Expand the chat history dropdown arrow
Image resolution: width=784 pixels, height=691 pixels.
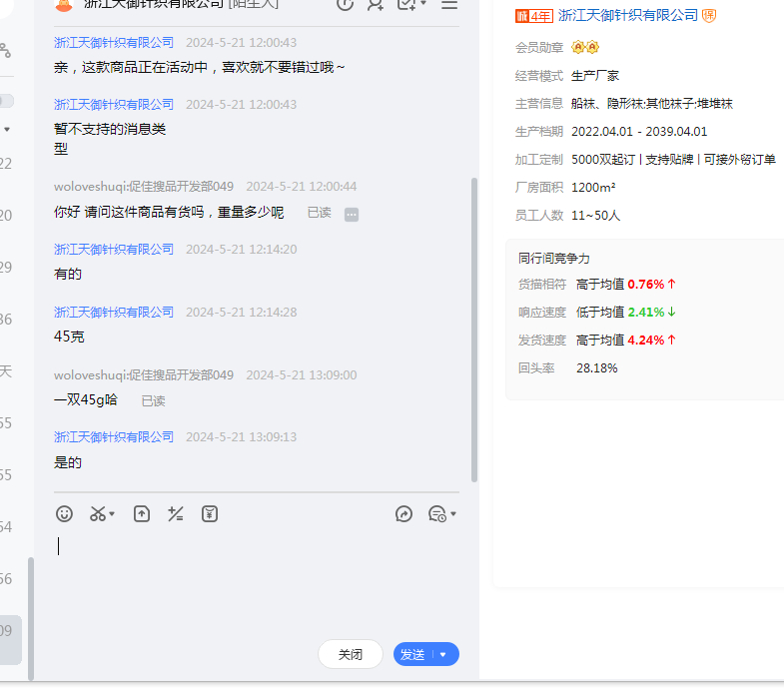453,514
